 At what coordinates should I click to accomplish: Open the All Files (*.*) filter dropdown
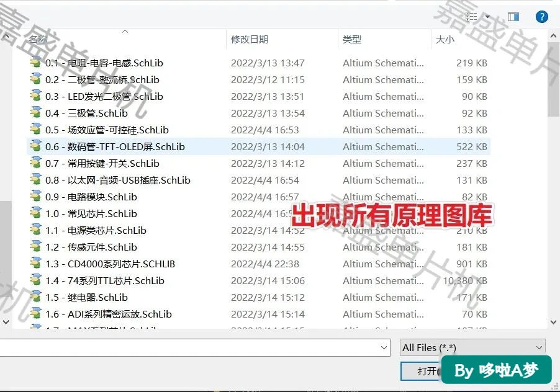point(472,347)
